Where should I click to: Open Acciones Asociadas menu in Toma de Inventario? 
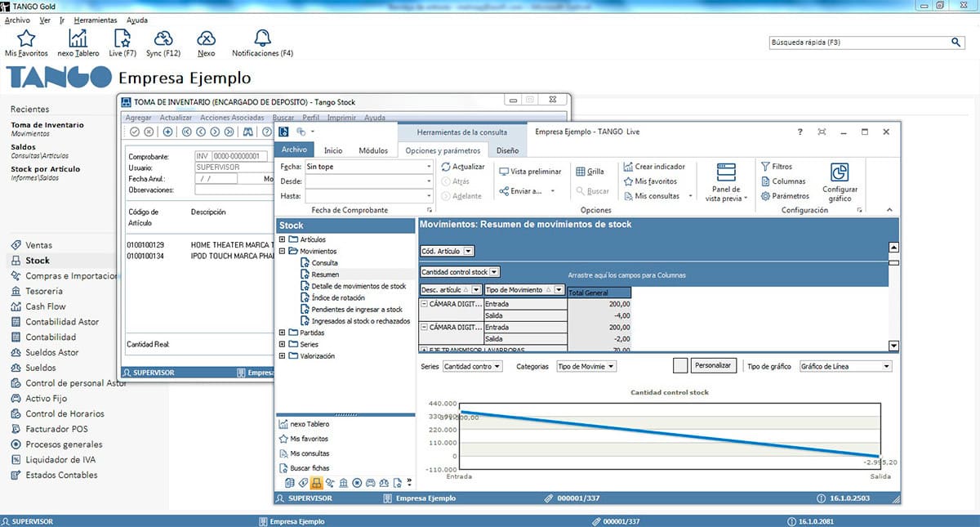(231, 118)
